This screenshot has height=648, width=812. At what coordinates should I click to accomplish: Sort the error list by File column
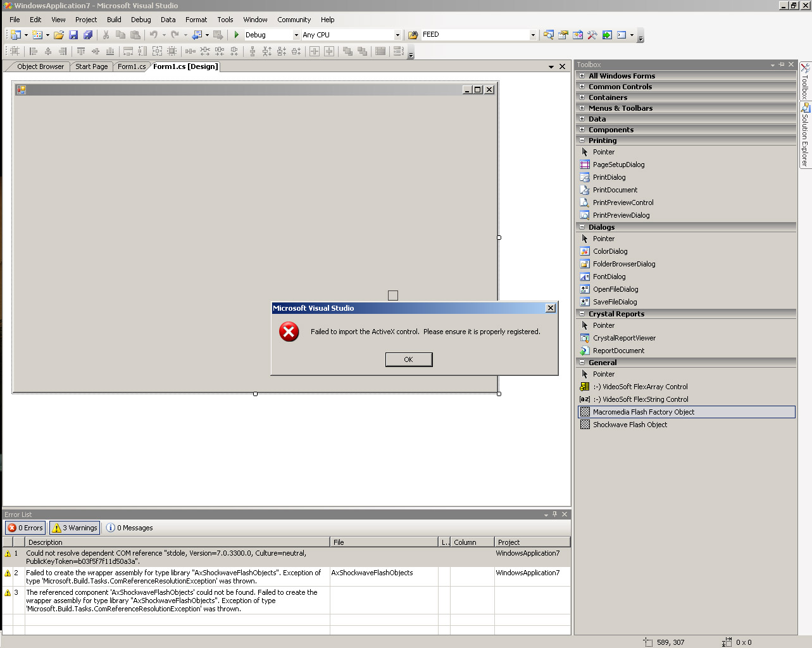click(384, 542)
